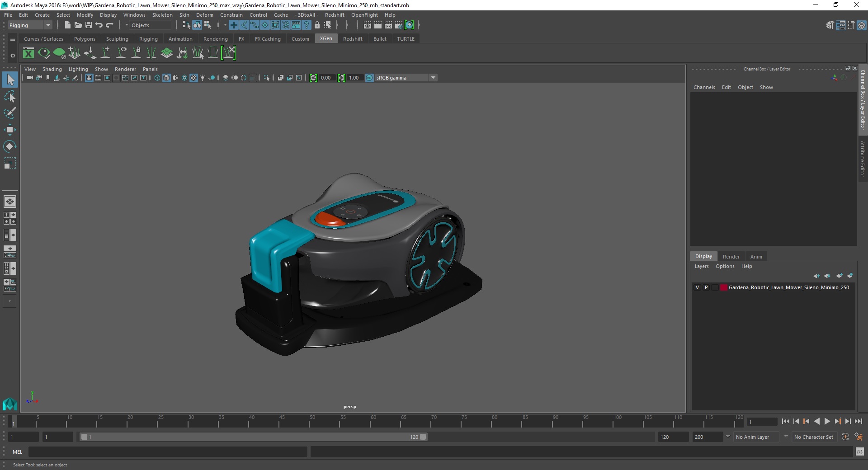This screenshot has height=470, width=868.
Task: Toggle layer playback P box
Action: pyautogui.click(x=706, y=287)
